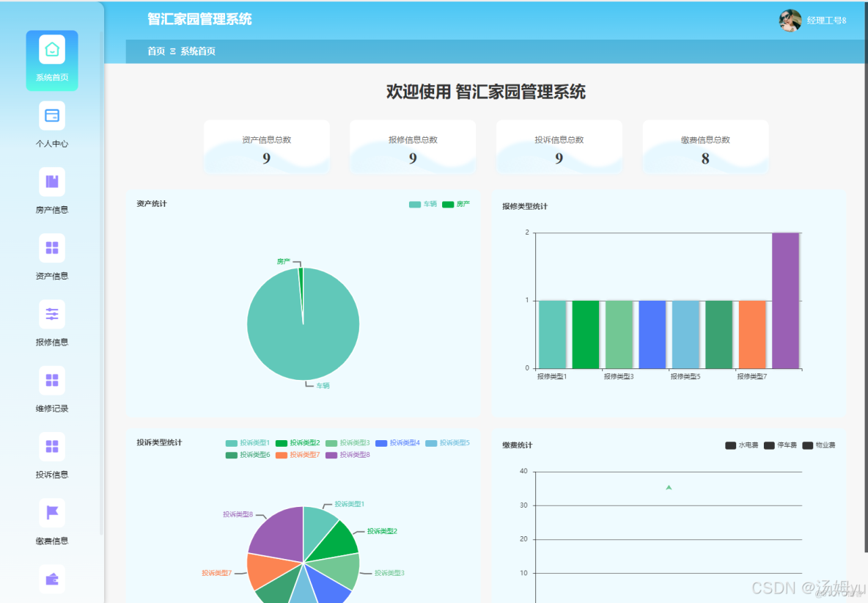
Task: Select the 投诉信息 sidebar icon
Action: (x=51, y=446)
